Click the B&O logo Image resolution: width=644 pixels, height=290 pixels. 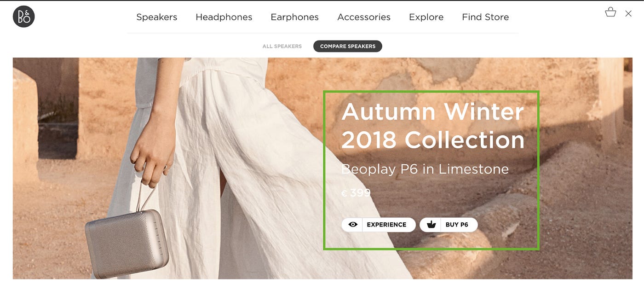24,17
